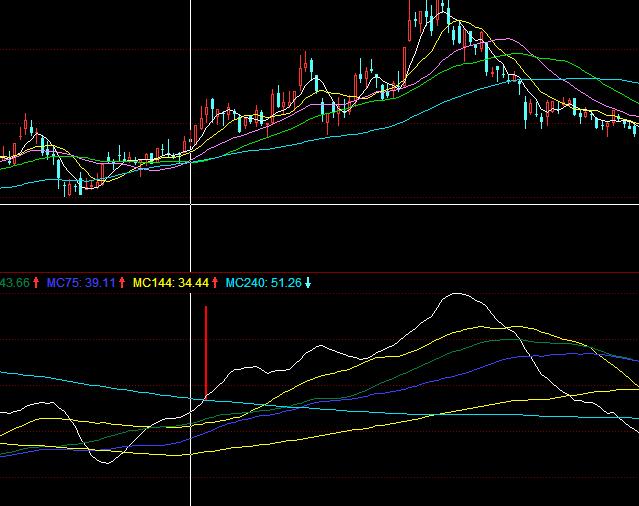Click the MC75 value 39.11

(100, 284)
